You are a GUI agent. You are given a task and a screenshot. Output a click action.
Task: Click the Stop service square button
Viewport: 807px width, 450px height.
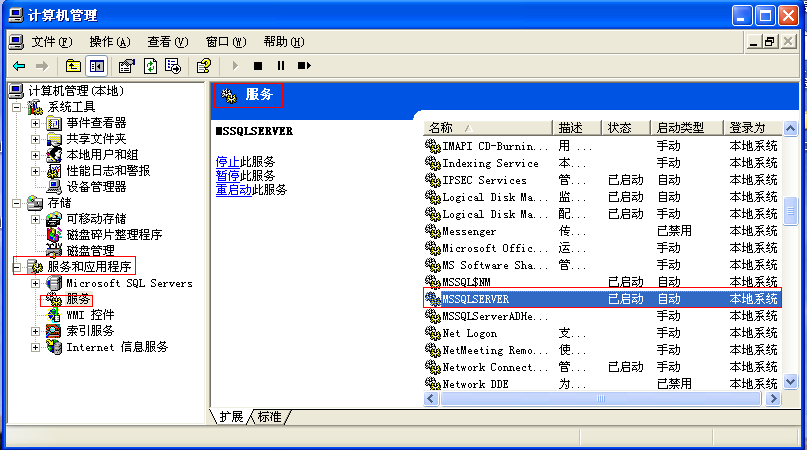click(x=258, y=66)
